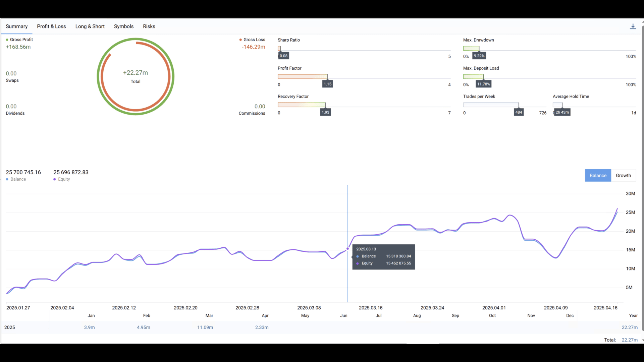
Task: Switch to the Long & Short tab
Action: coord(90,26)
